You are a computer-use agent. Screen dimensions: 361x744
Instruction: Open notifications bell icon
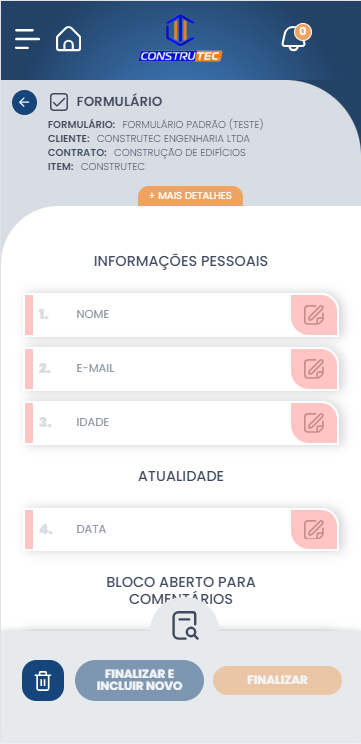point(294,38)
